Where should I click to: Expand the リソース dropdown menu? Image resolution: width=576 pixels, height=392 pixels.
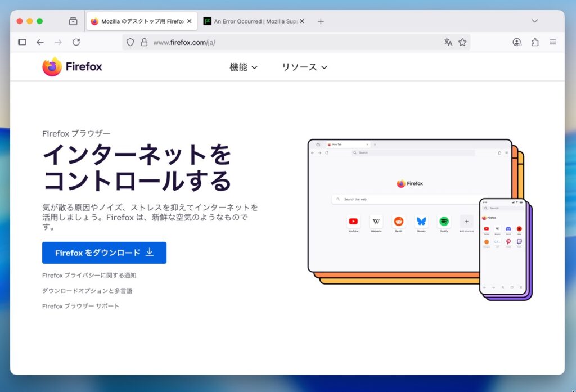pos(304,67)
